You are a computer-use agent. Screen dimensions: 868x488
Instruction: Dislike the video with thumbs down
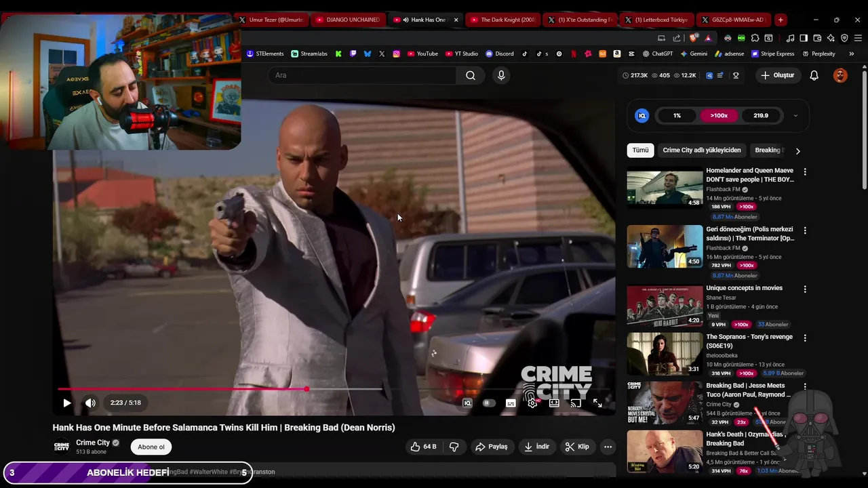(454, 447)
